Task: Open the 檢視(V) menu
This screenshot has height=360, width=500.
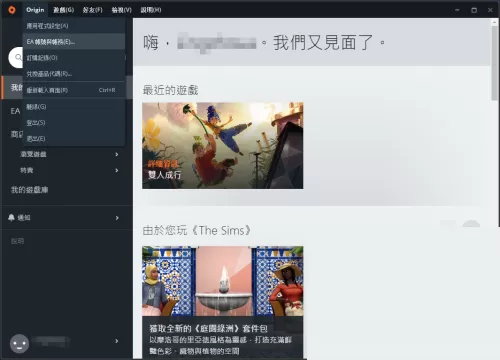Action: coord(121,10)
